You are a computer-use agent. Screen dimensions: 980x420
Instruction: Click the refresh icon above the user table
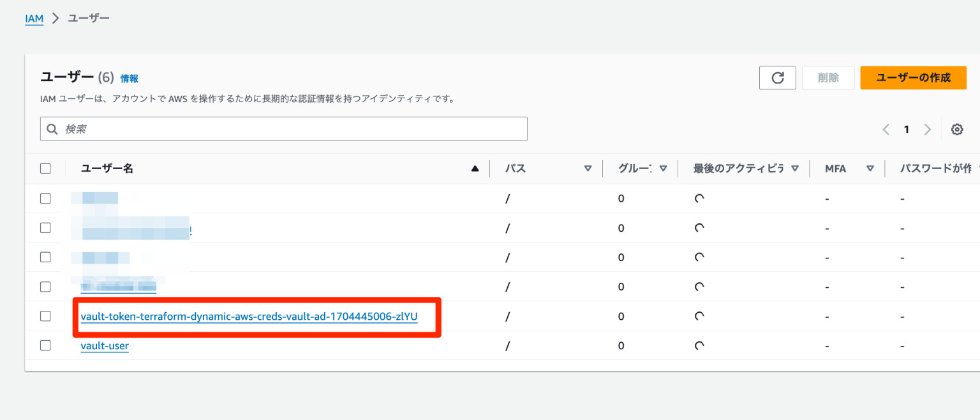777,78
